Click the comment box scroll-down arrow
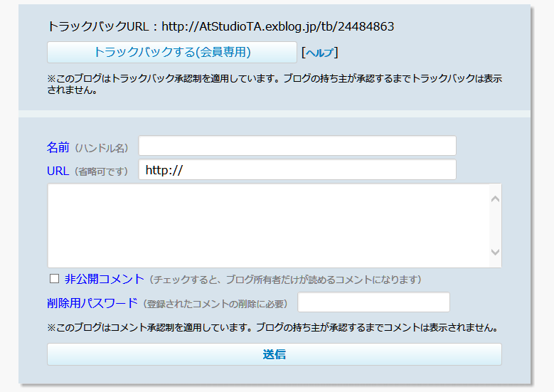This screenshot has width=554, height=392. (x=496, y=252)
